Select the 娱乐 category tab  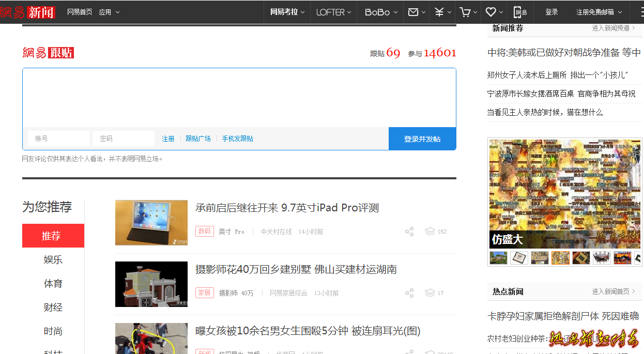(x=53, y=259)
